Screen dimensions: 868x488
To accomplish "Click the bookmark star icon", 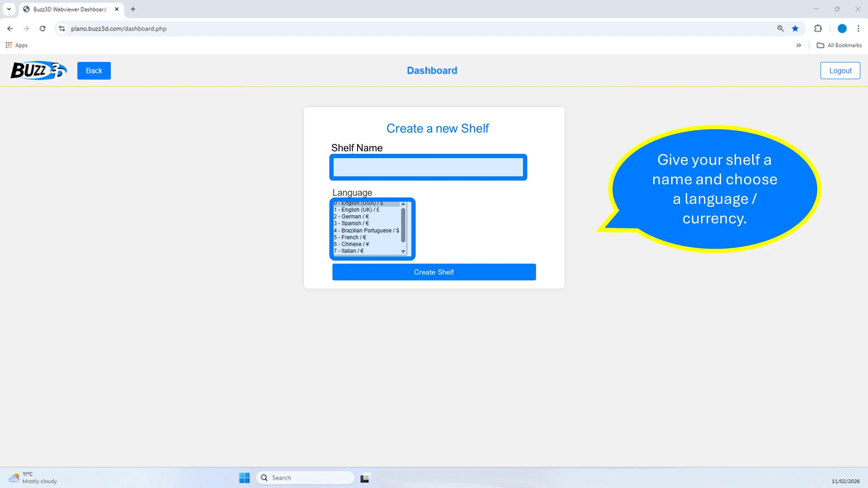I will click(795, 28).
